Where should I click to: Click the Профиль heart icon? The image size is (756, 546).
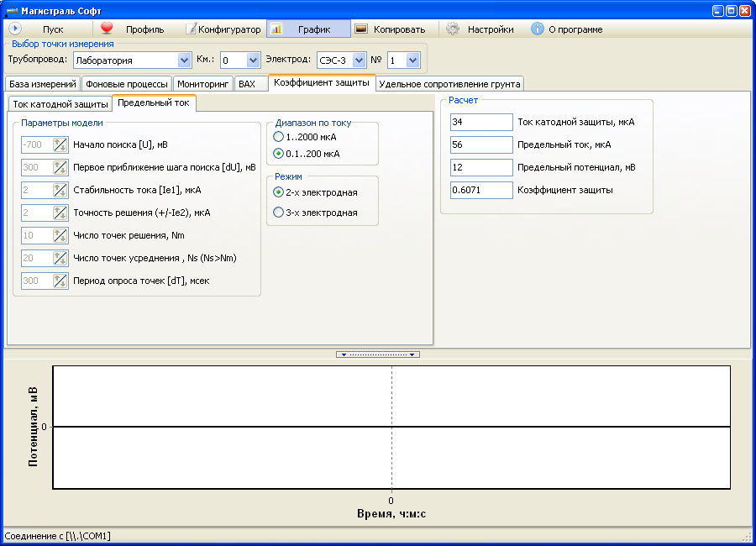coord(107,29)
